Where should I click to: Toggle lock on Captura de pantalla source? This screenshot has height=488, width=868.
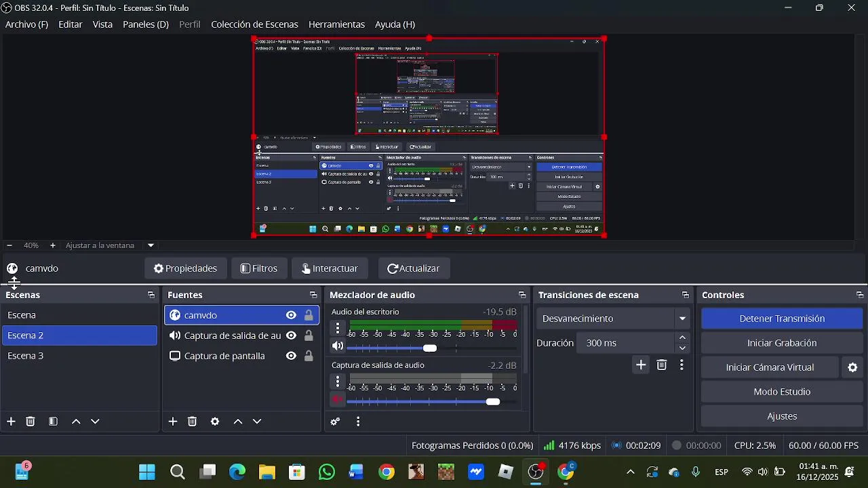coord(309,356)
